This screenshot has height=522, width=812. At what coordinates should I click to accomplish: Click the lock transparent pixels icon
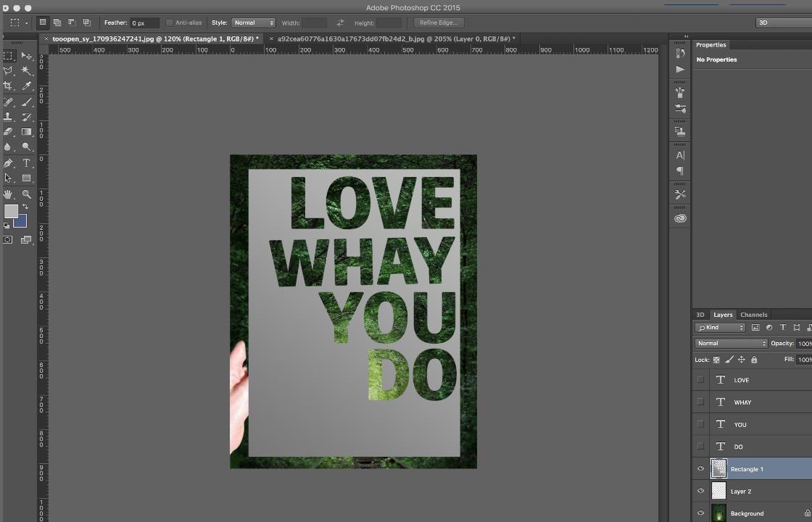[716, 360]
